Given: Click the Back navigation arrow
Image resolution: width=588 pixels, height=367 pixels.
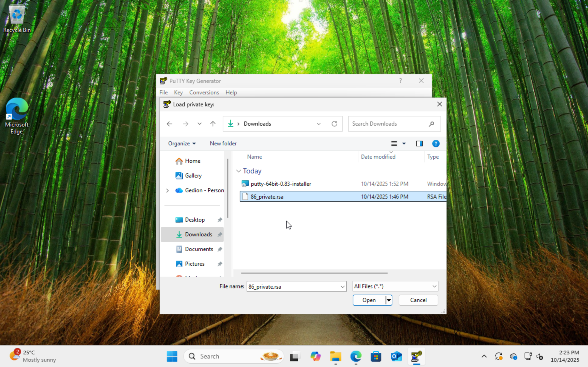Looking at the screenshot, I should (x=169, y=124).
